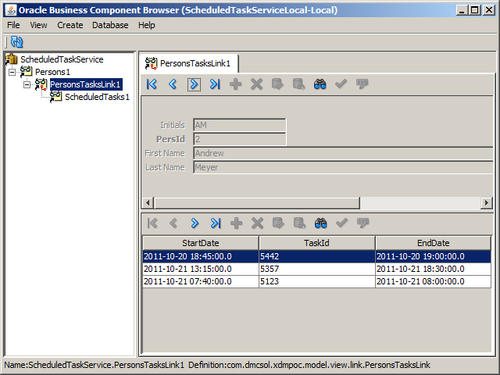Viewport: 500px width, 375px height.
Task: Click EndDate cell 2011-10-20 19:00:00.0
Action: click(x=433, y=256)
